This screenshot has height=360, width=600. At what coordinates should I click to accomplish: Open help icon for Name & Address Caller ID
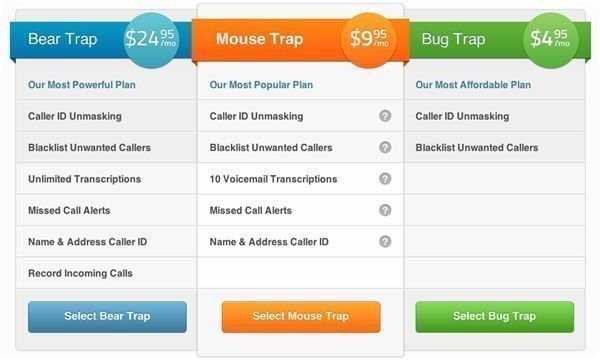point(385,241)
